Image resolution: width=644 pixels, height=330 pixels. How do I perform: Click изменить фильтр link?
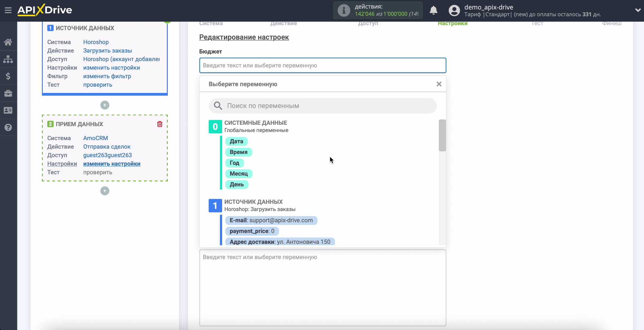click(x=107, y=76)
